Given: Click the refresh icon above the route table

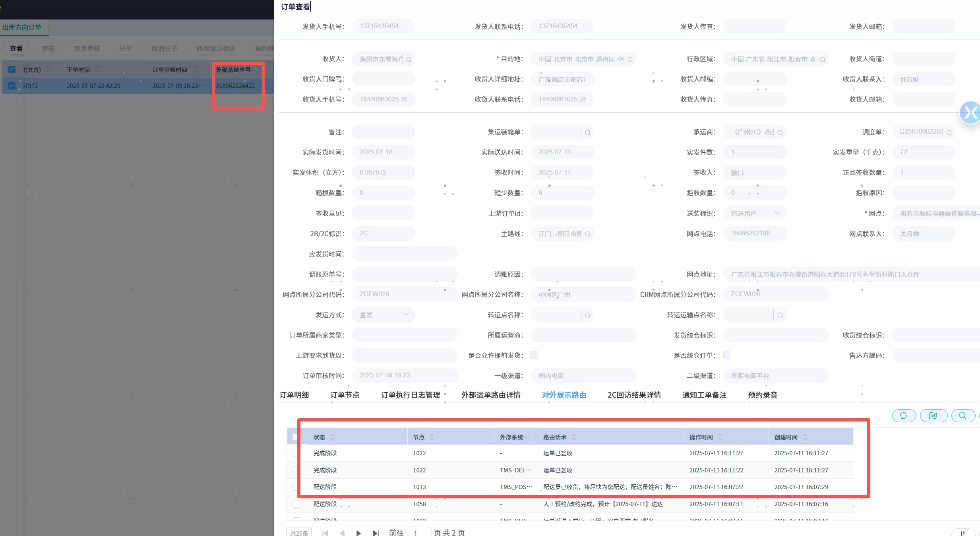Looking at the screenshot, I should (x=904, y=416).
